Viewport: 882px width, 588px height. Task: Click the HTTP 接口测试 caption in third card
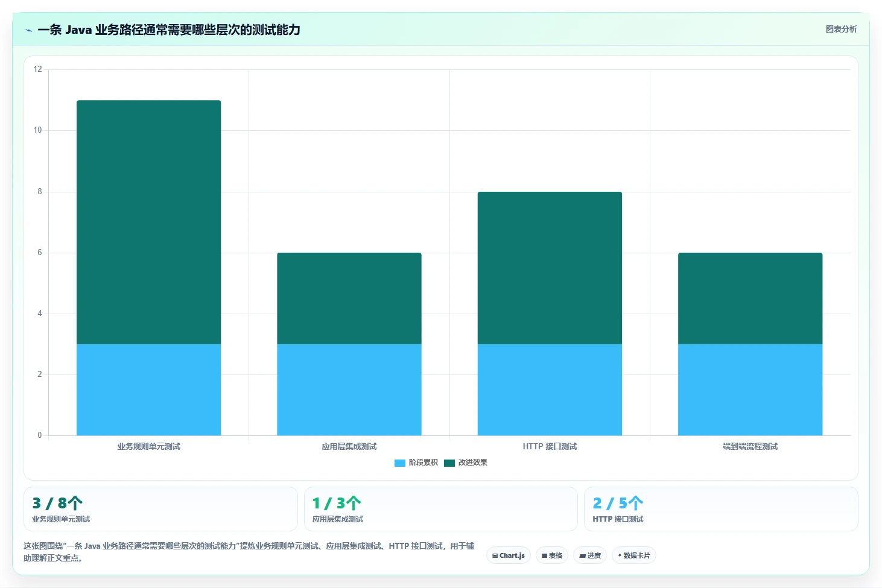coord(618,519)
